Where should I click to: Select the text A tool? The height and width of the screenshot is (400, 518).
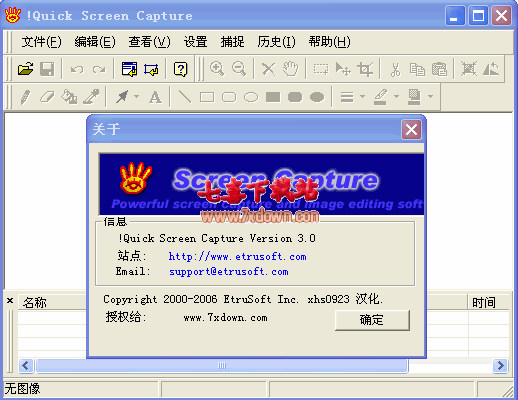coord(155,98)
